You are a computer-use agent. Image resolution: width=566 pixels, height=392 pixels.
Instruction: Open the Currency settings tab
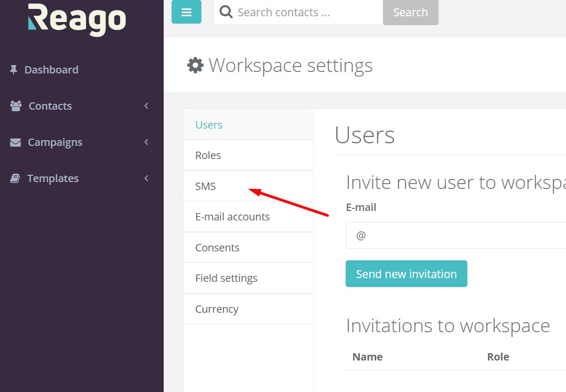coord(249,309)
